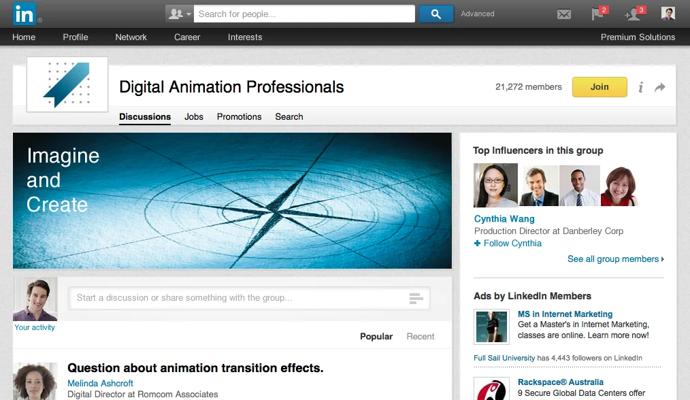Open Rackspace Australia ad link
This screenshot has width=690, height=400.
(560, 382)
